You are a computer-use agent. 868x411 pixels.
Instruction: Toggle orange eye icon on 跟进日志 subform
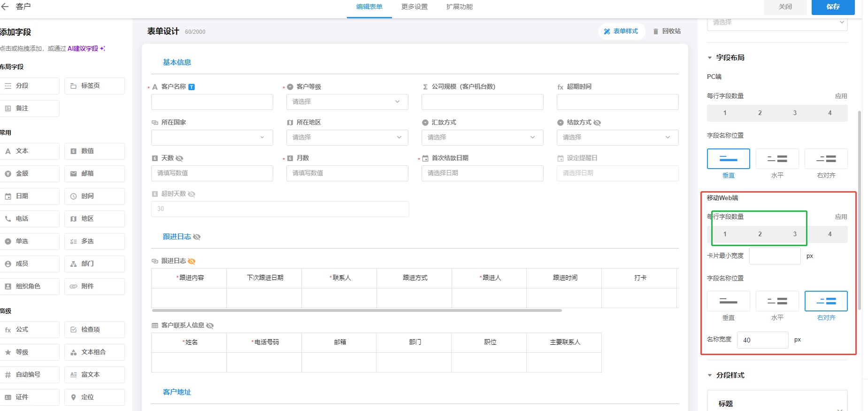click(x=192, y=261)
